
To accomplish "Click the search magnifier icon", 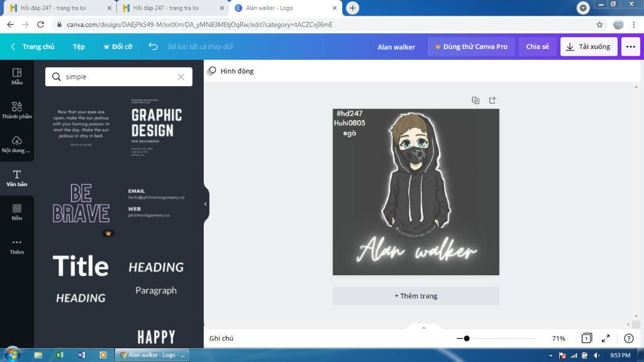I will tap(57, 77).
